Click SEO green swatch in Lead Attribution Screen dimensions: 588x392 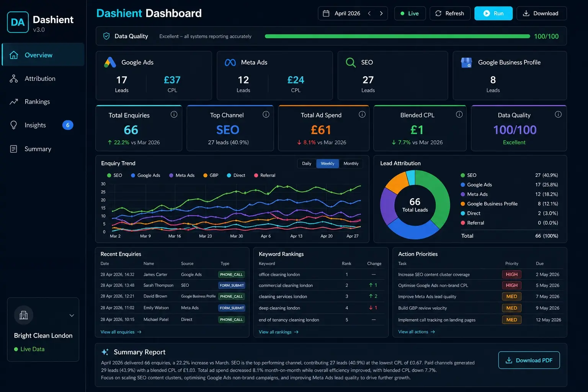click(x=463, y=175)
